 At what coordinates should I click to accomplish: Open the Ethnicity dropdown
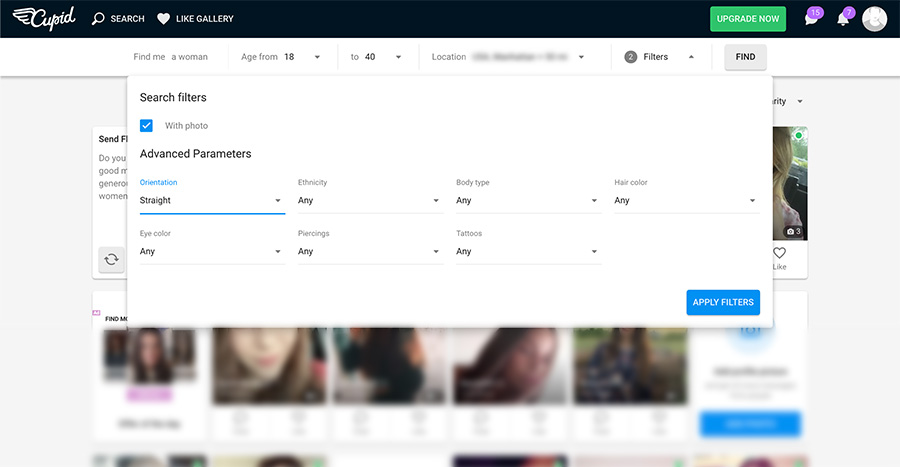[x=370, y=200]
